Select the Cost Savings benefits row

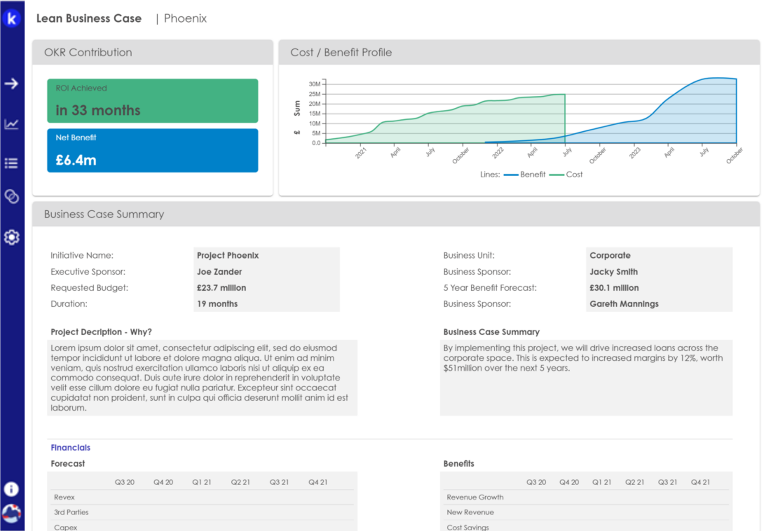click(587, 527)
